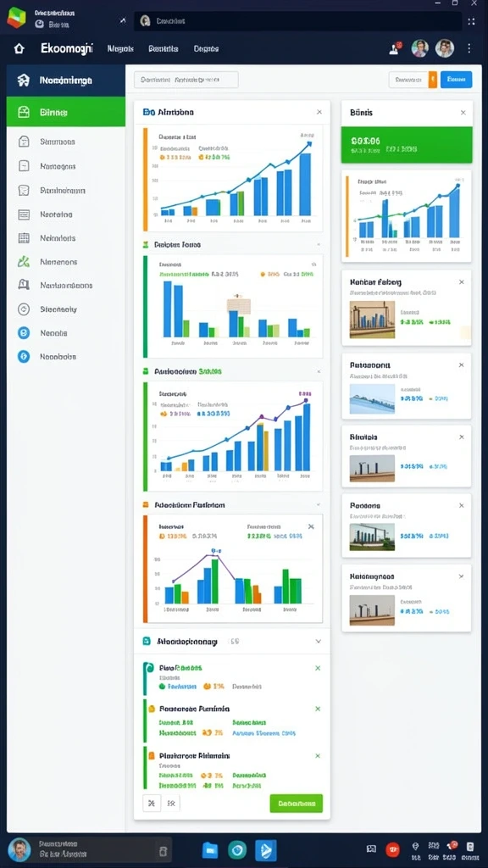
Task: Open the three-dot menu in the navigation bar
Action: point(469,48)
